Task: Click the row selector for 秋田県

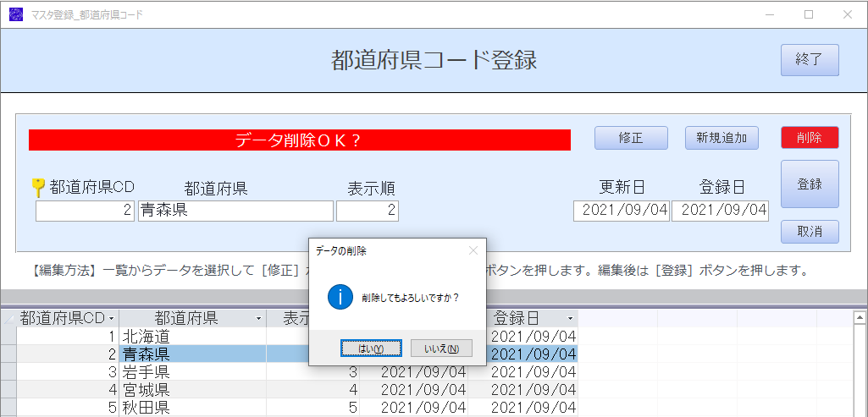Action: [x=8, y=407]
